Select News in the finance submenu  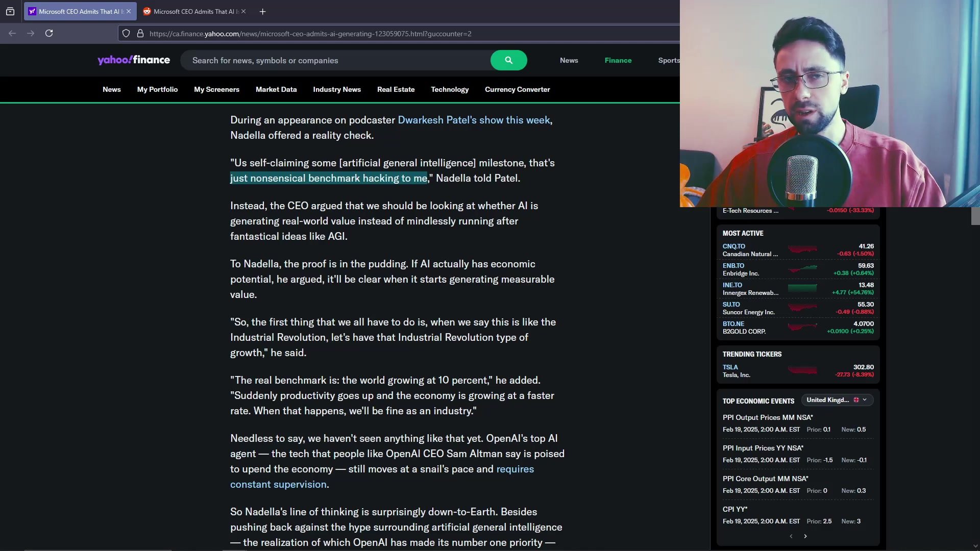[x=112, y=89]
